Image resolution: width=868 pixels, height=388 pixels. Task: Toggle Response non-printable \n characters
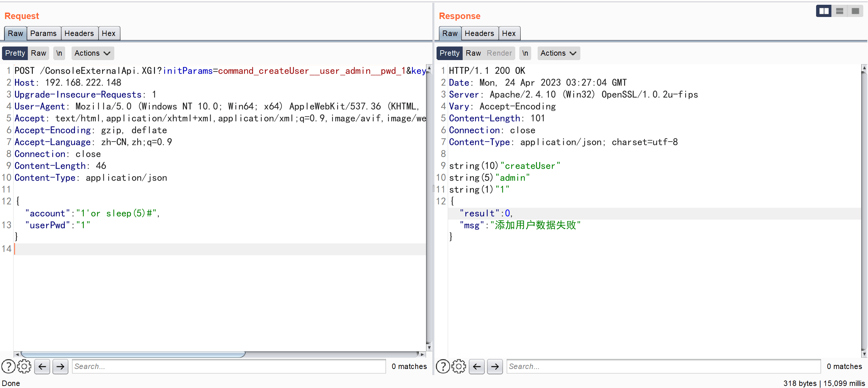(525, 53)
